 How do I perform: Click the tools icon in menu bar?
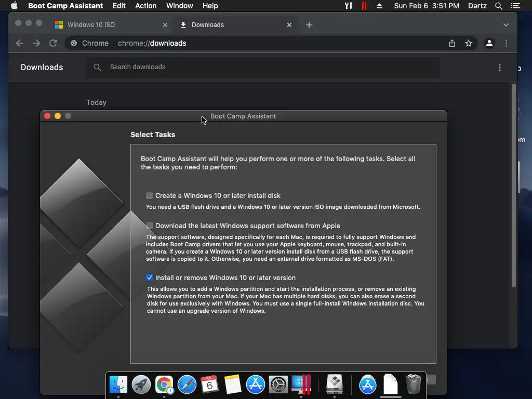click(x=349, y=6)
